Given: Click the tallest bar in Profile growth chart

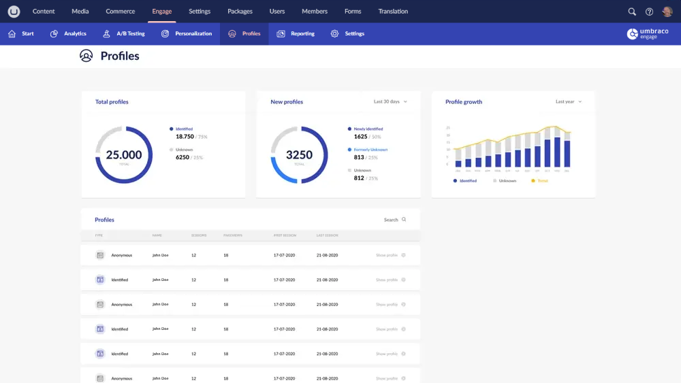Looking at the screenshot, I should coord(557,147).
